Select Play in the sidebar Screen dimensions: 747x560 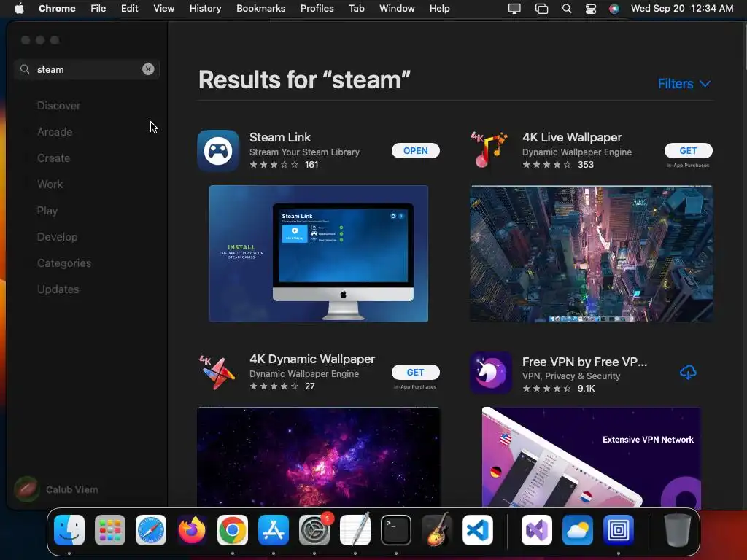[47, 211]
